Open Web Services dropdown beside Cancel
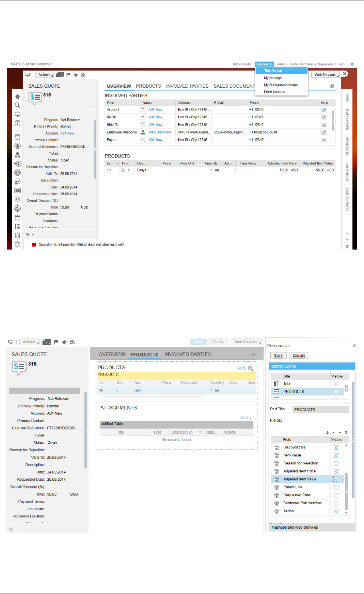This screenshot has width=364, height=594. point(246,342)
